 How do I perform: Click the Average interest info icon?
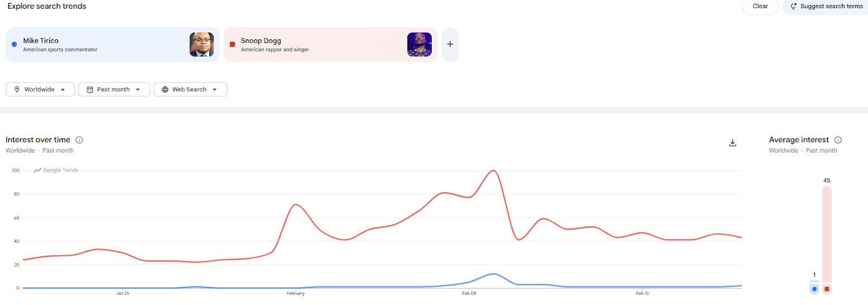pyautogui.click(x=838, y=140)
